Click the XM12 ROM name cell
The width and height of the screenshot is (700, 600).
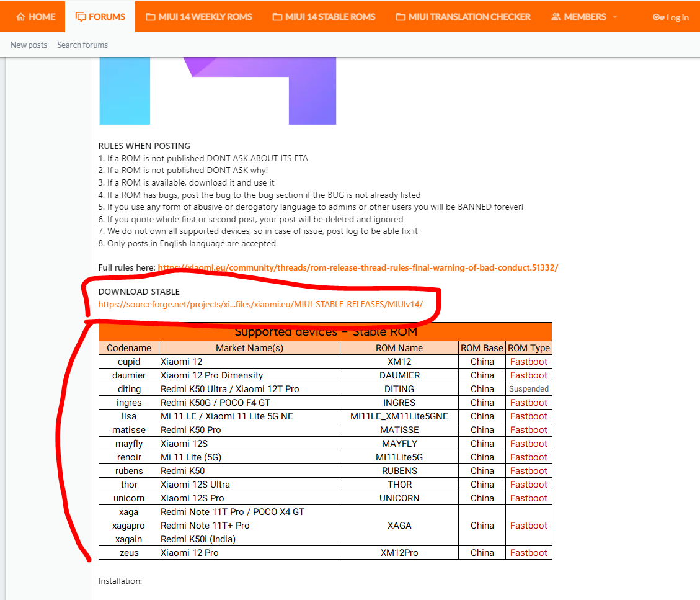[399, 362]
